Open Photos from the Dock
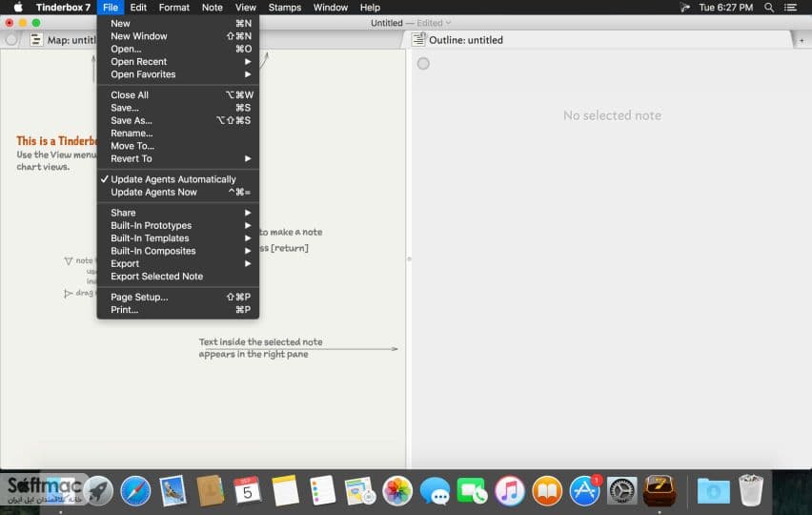The image size is (812, 515). coord(397,490)
